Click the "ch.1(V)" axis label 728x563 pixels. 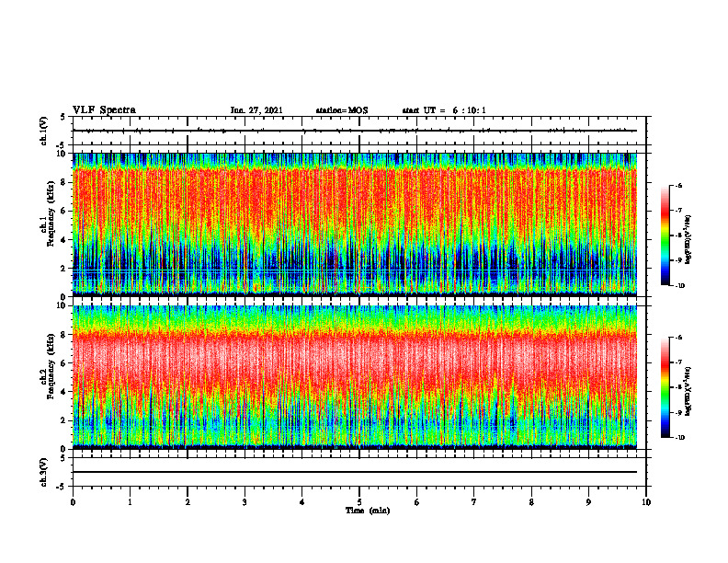coord(43,131)
